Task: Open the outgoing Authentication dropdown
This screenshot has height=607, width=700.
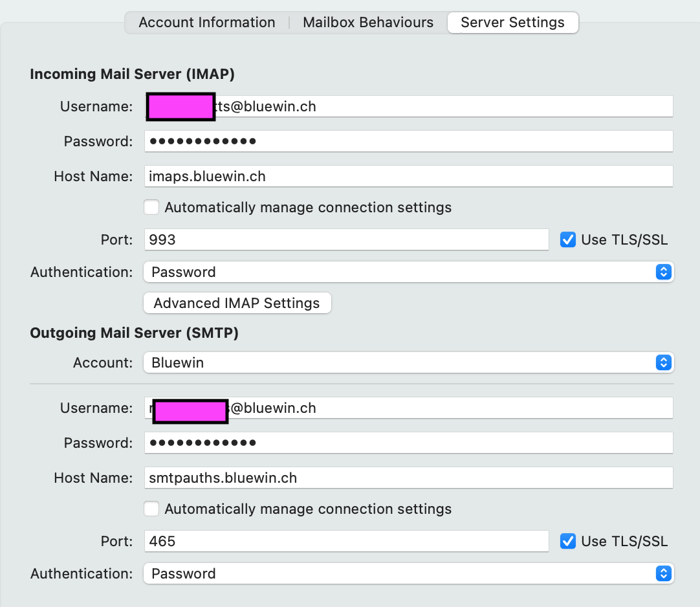Action: pyautogui.click(x=408, y=574)
